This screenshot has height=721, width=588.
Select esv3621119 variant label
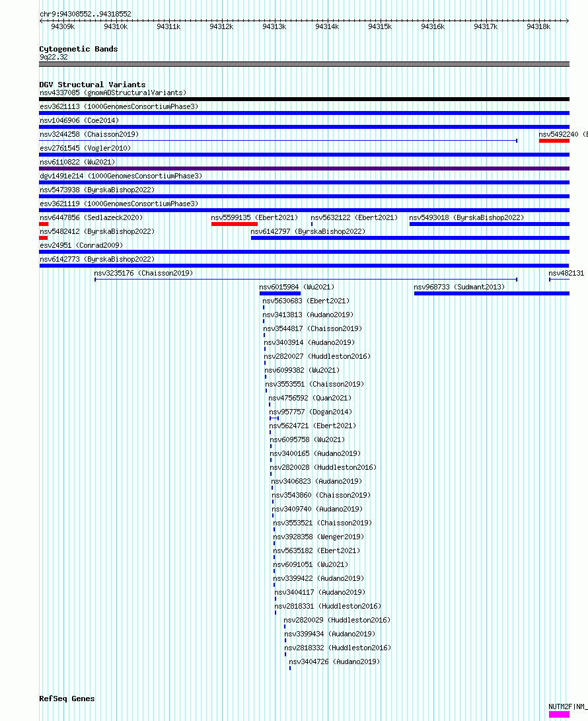[119, 204]
